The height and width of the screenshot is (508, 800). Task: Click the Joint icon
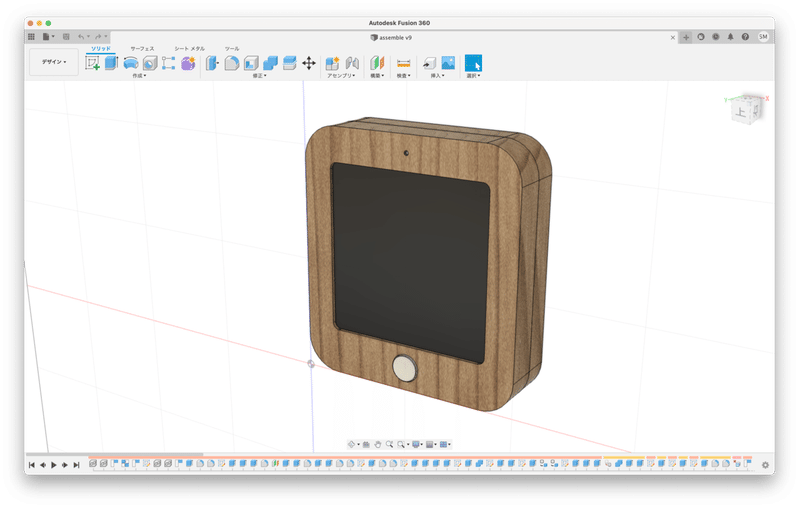pos(352,63)
